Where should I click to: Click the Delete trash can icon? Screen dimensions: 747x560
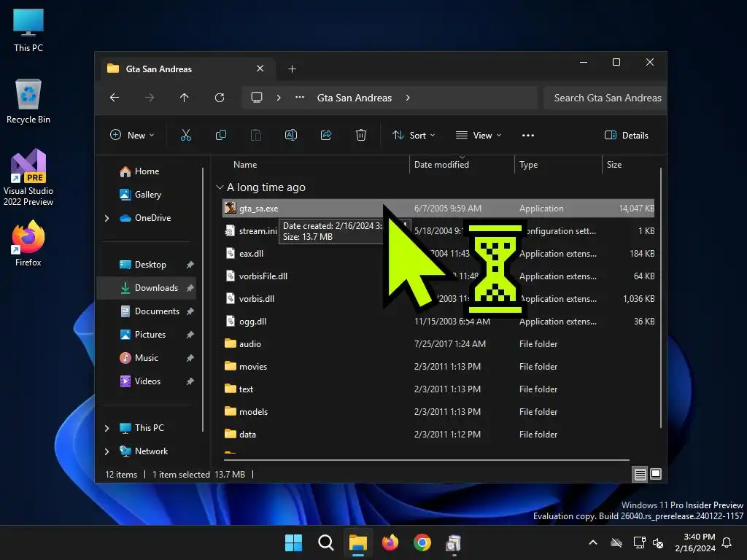pyautogui.click(x=361, y=135)
